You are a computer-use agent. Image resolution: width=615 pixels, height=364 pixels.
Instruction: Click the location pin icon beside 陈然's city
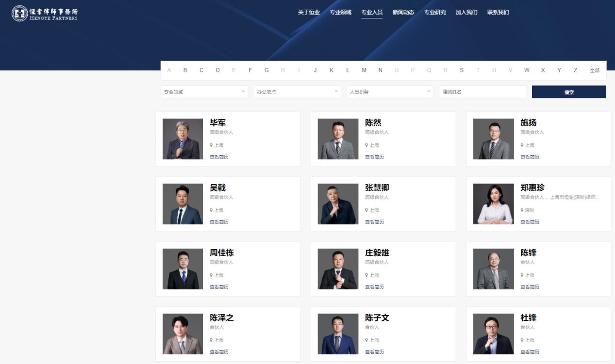click(367, 145)
